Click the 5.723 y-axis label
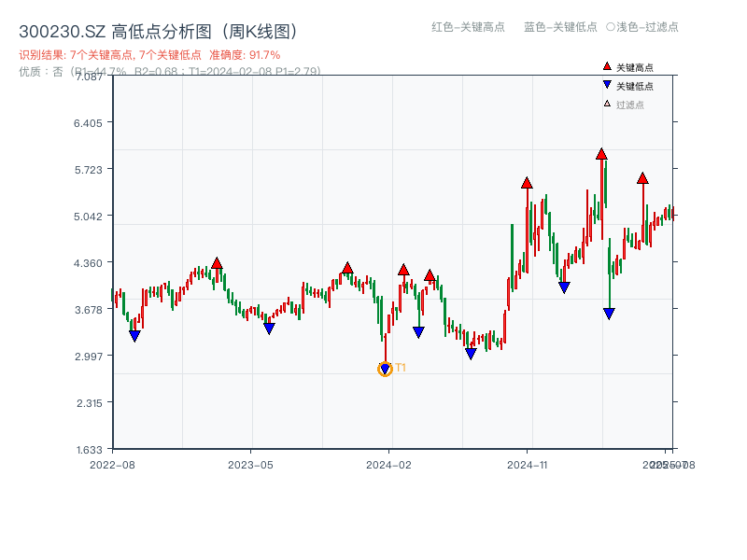This screenshot has height=560, width=747. click(x=88, y=170)
